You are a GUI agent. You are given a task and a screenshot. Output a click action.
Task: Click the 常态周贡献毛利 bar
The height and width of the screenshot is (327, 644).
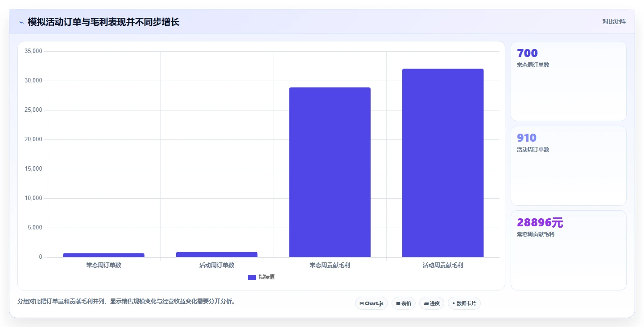[x=330, y=172]
